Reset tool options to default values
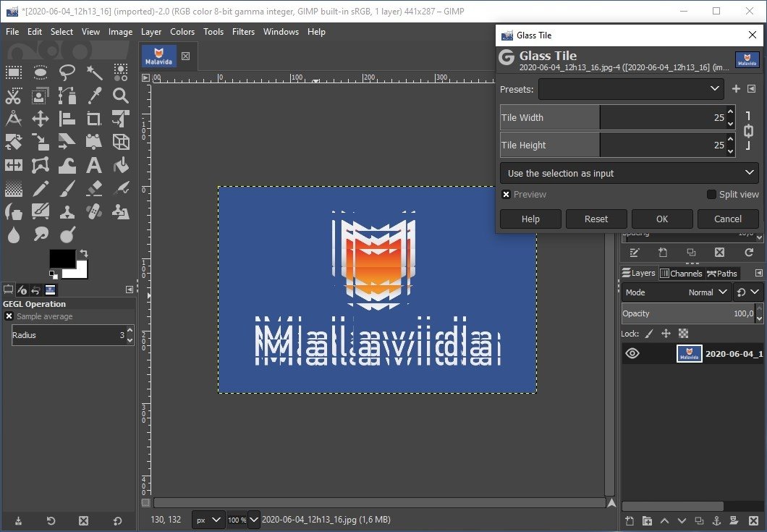Viewport: 767px width, 532px height. coord(117,520)
